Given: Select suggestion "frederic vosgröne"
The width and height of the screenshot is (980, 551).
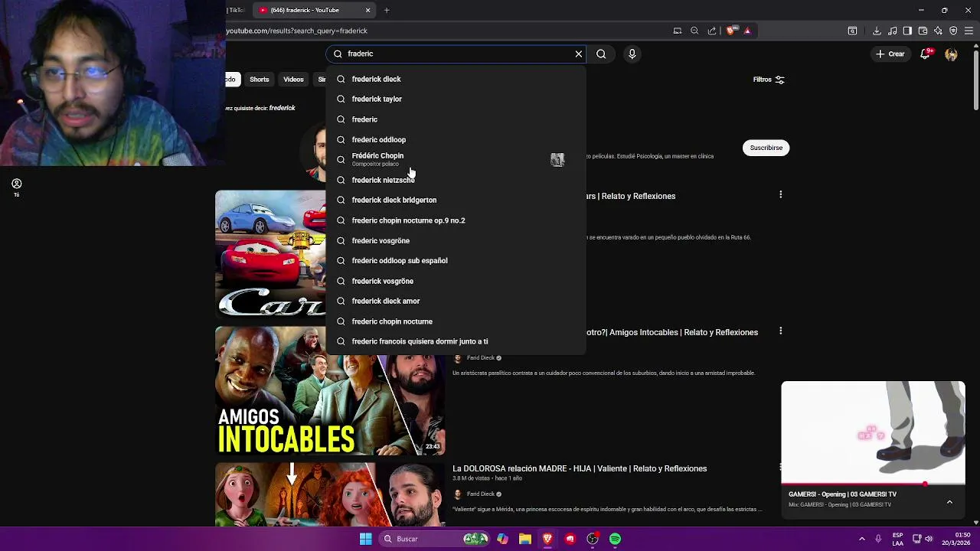Looking at the screenshot, I should pyautogui.click(x=456, y=240).
